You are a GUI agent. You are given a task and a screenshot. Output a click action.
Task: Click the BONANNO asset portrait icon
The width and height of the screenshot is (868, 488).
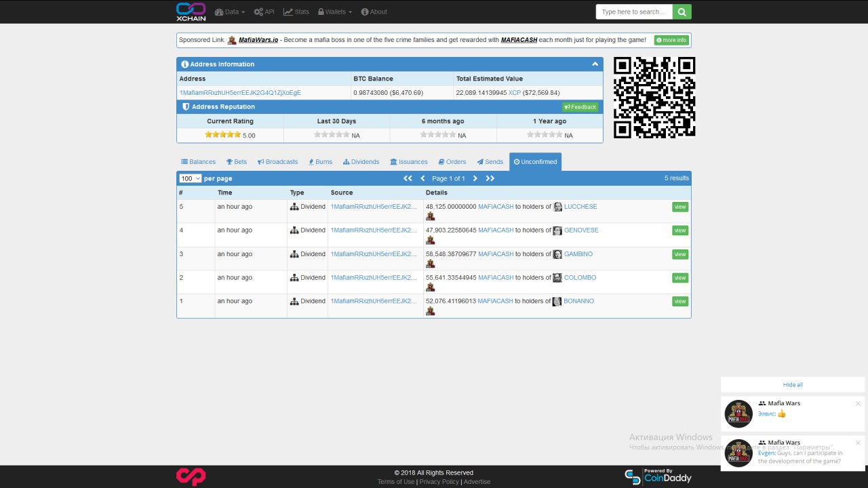557,302
